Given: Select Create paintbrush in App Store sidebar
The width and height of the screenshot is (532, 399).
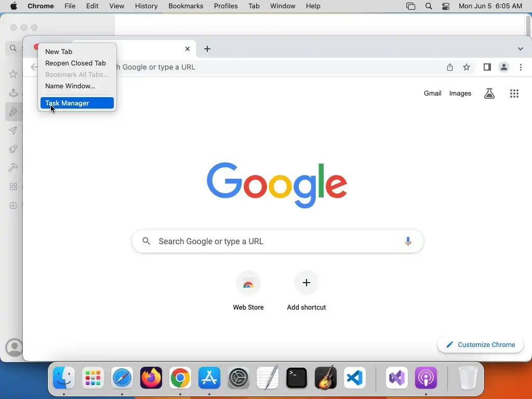Looking at the screenshot, I should click(13, 112).
